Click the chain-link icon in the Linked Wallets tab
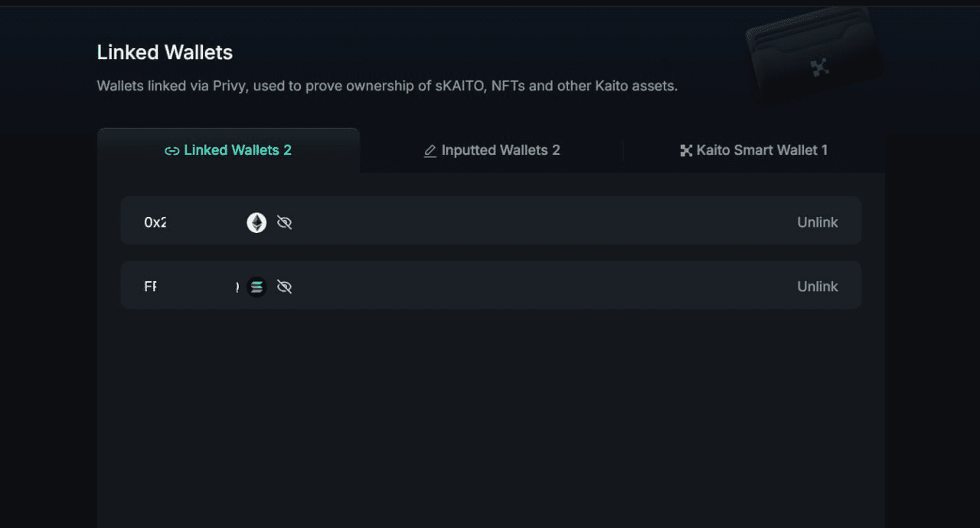This screenshot has height=528, width=980. pos(172,150)
